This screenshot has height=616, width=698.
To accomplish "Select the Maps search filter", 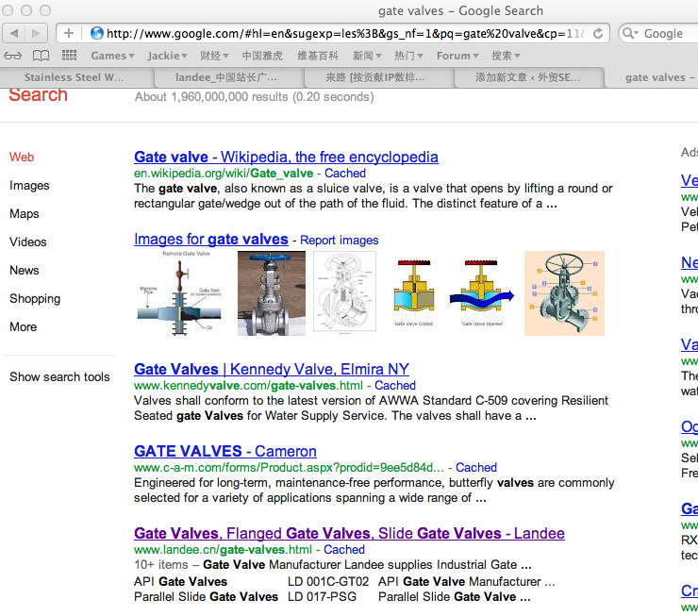I will point(24,213).
